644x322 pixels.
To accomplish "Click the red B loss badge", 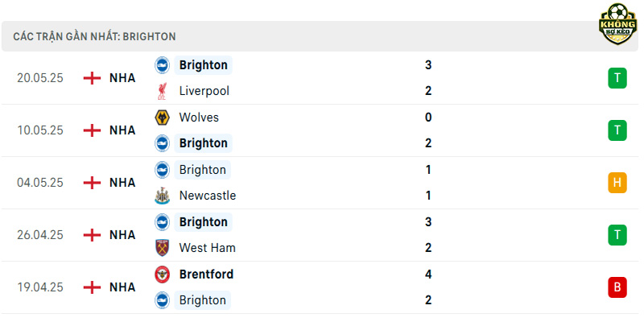I will click(617, 287).
